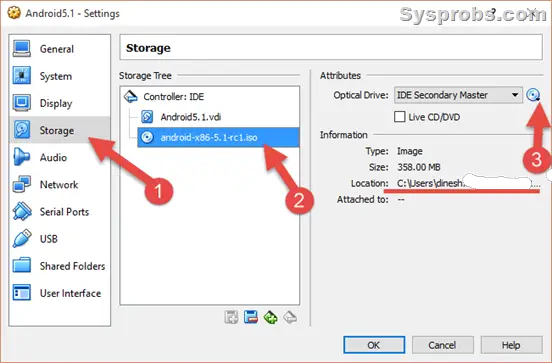The image size is (552, 363).
Task: Open the System settings icon
Action: (22, 76)
